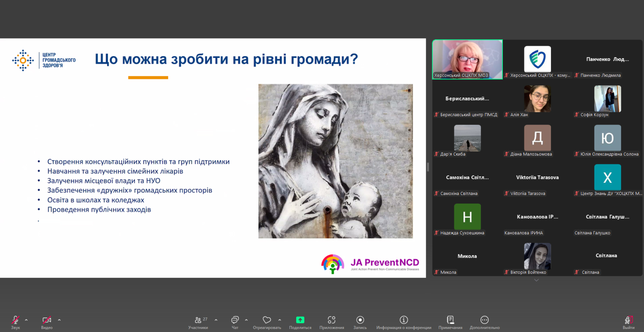
Task: Click the green Поделиться share screen icon
Action: (x=300, y=320)
